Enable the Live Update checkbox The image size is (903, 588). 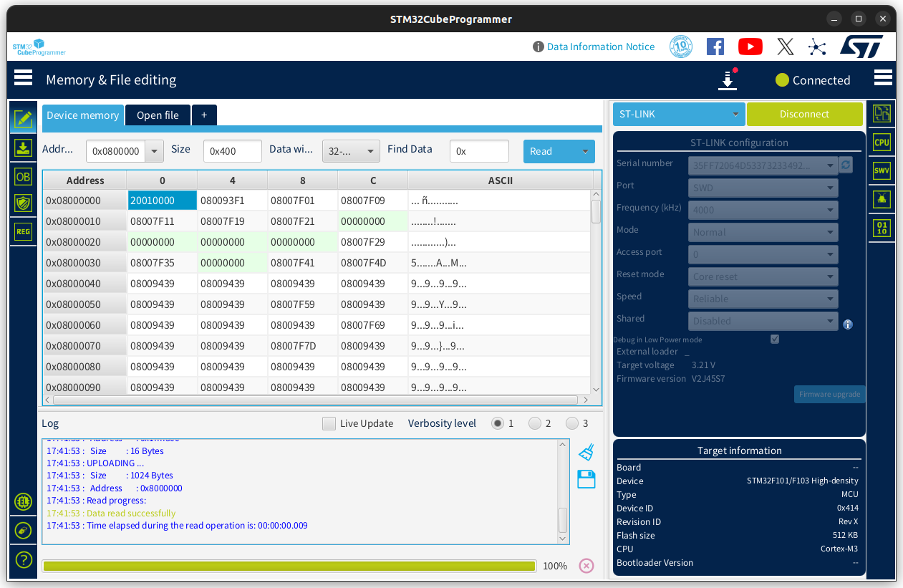329,423
